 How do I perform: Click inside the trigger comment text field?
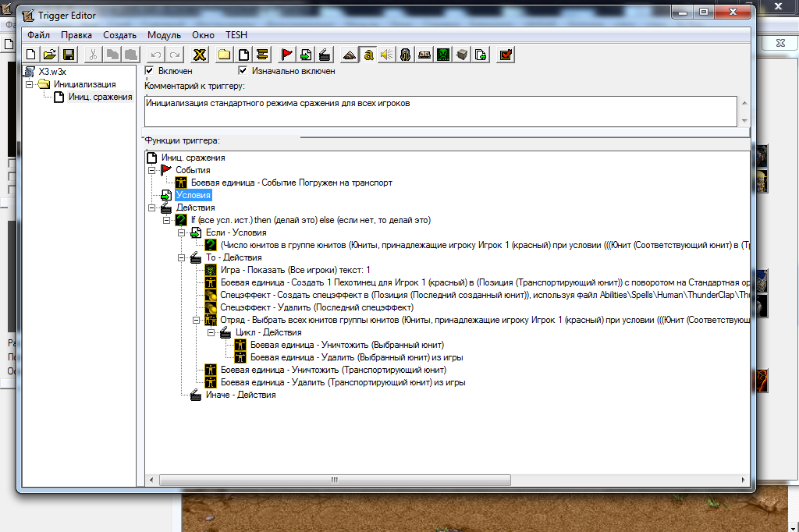coord(441,111)
